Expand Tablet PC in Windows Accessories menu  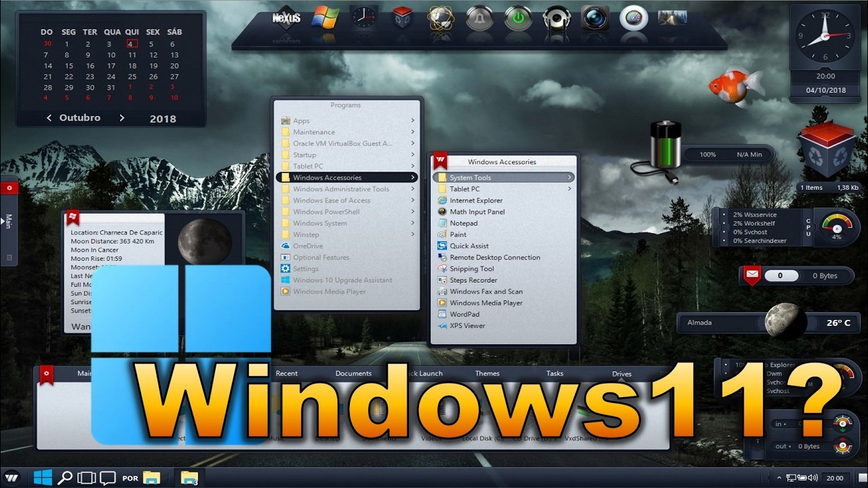pos(504,189)
